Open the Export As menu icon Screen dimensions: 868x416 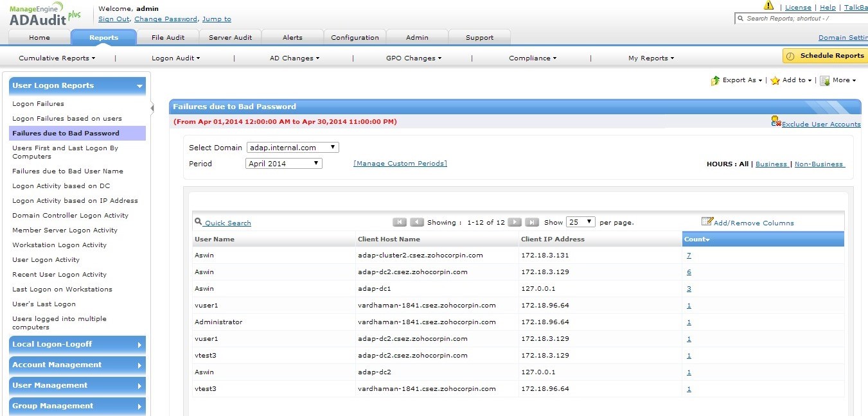pyautogui.click(x=715, y=81)
